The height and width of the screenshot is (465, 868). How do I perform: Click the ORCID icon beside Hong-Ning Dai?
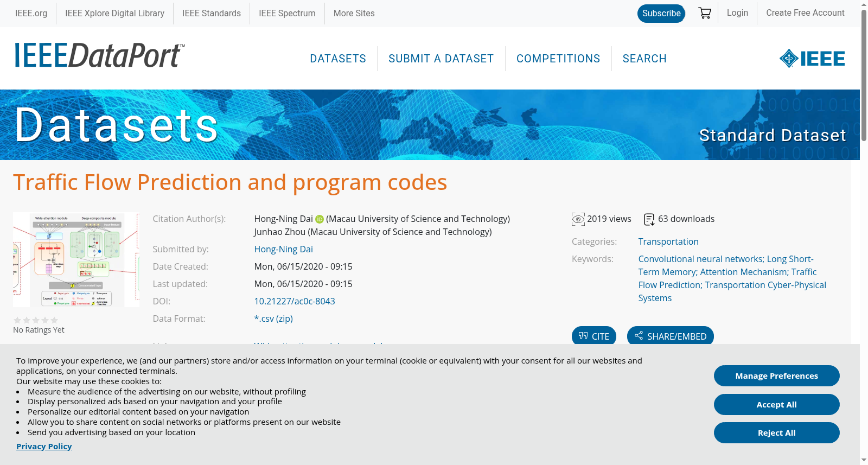(320, 219)
